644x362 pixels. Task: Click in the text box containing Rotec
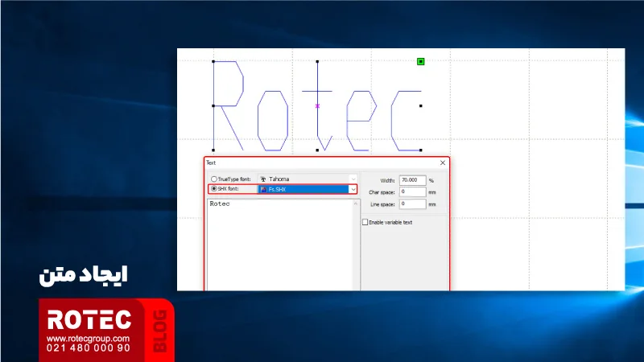coord(279,245)
